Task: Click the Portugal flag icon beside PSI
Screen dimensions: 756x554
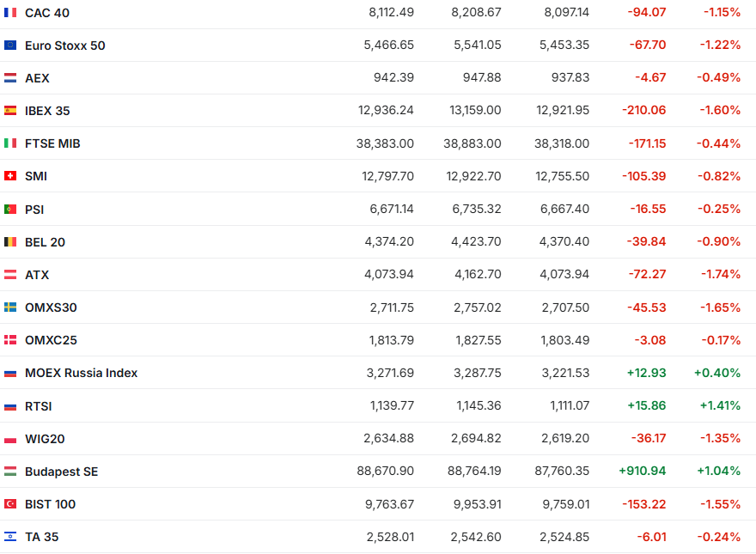Action: (10, 209)
